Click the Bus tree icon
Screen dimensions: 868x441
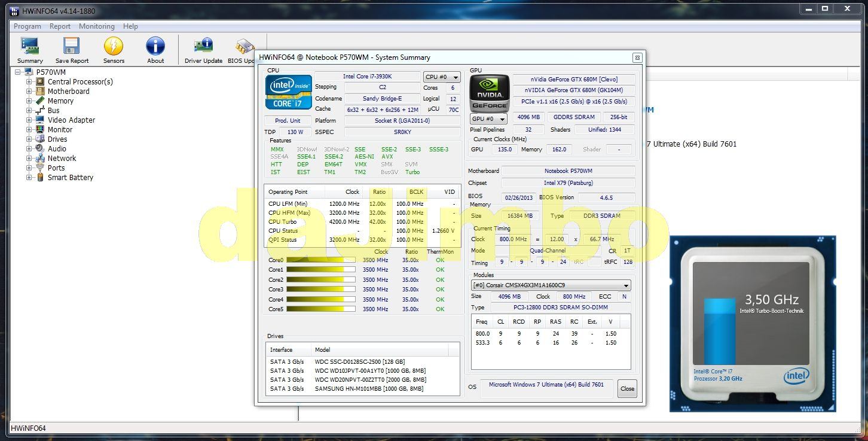tap(40, 111)
